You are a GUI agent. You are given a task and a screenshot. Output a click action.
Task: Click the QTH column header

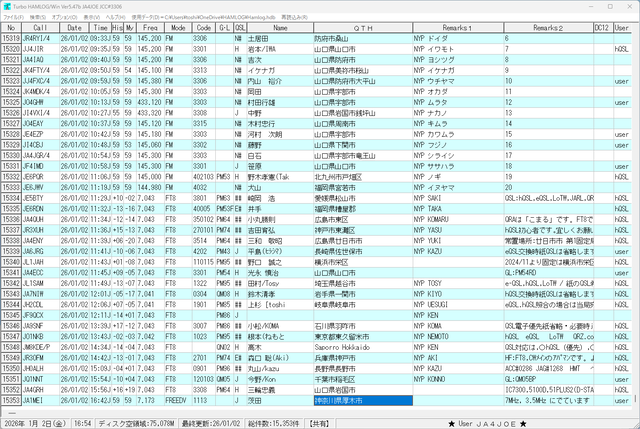(363, 28)
